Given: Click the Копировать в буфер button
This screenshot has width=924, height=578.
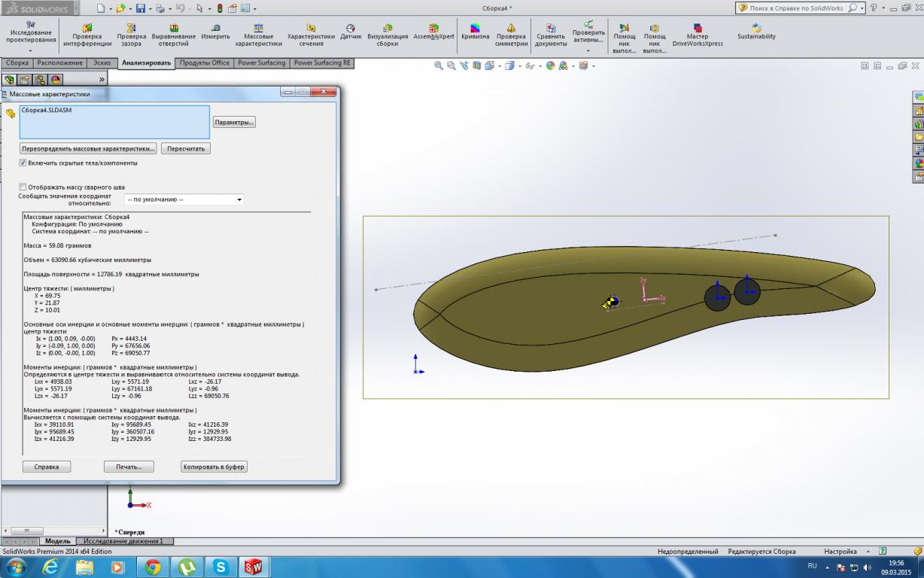Looking at the screenshot, I should [x=214, y=467].
